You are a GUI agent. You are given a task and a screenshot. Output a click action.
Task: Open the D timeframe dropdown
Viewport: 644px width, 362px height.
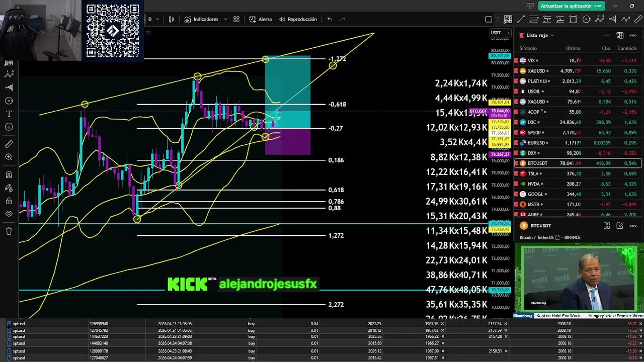(153, 19)
